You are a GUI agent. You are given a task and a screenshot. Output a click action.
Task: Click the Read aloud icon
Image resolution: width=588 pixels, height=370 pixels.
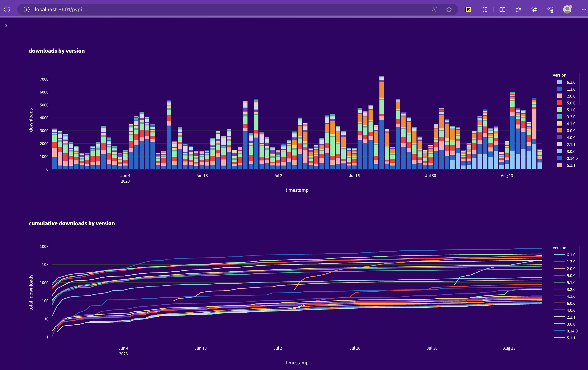click(x=434, y=9)
